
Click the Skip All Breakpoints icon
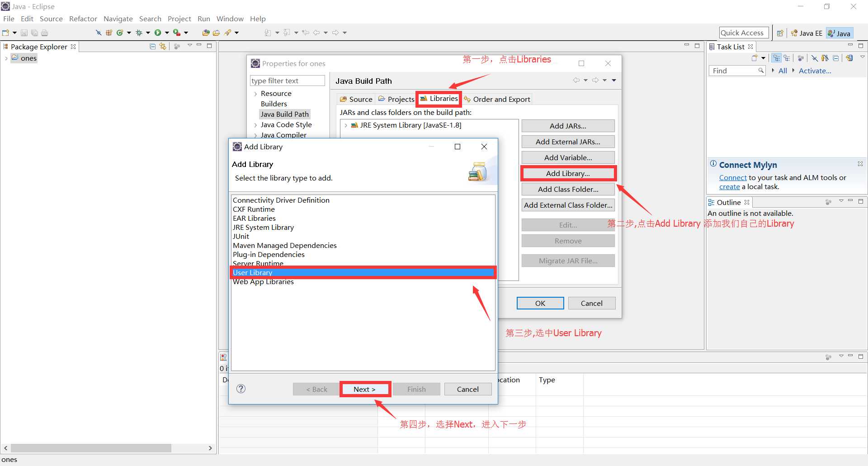[x=99, y=33]
